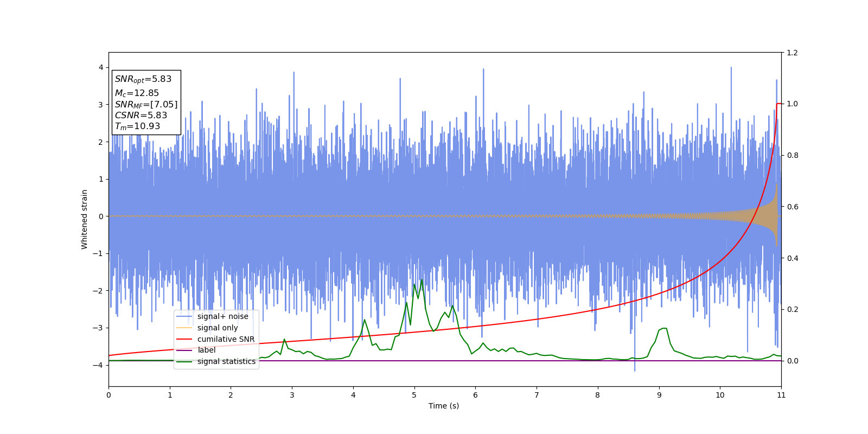This screenshot has height=434, width=868.
Task: Click the x-axis tick label 11
Action: click(781, 395)
